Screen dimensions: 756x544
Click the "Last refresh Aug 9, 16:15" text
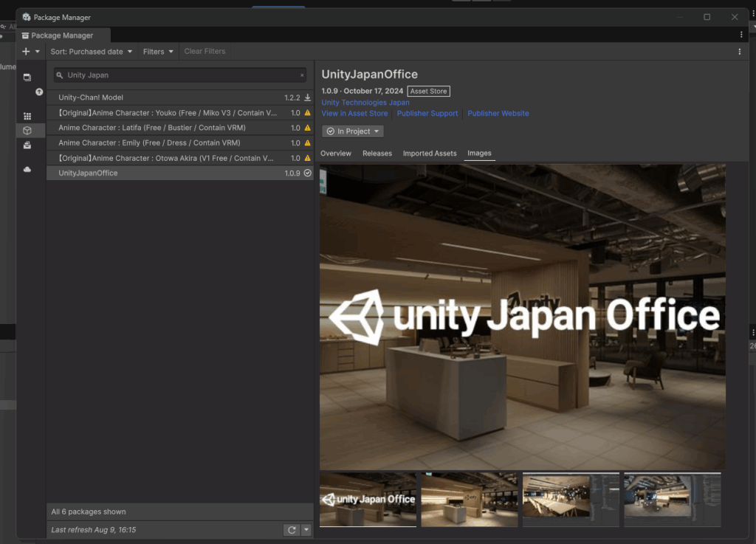[x=94, y=530]
